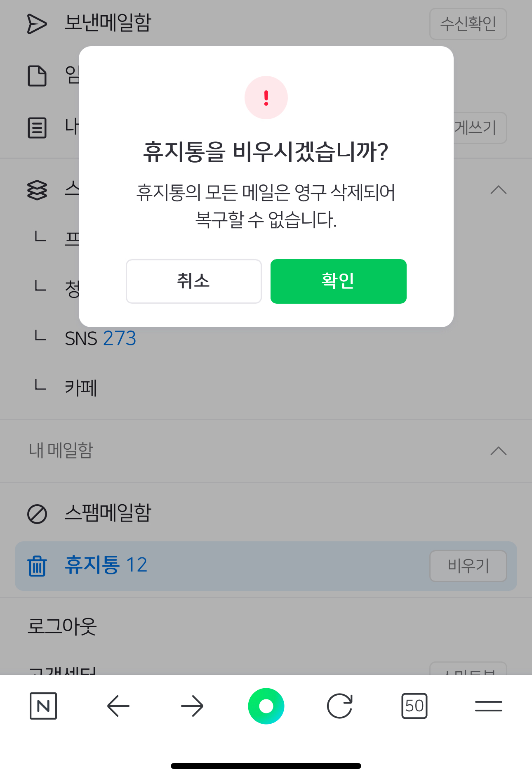The width and height of the screenshot is (532, 779).
Task: Open 스팸메일함 folder
Action: 108,513
